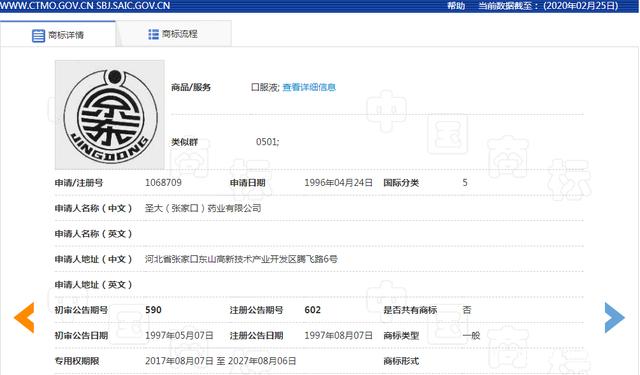Click the 申请人名称（英文） label
Image resolution: width=640 pixels, height=375 pixels.
[x=93, y=233]
